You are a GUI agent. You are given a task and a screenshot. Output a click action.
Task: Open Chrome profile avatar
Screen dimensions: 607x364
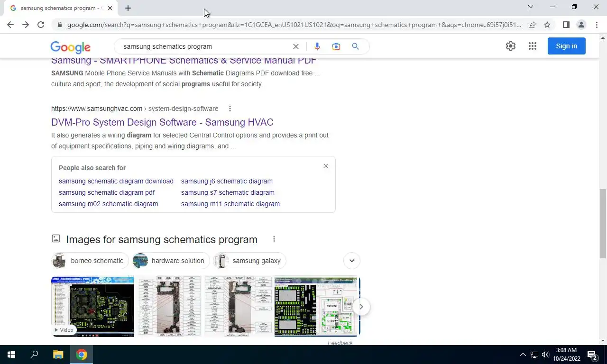[581, 25]
